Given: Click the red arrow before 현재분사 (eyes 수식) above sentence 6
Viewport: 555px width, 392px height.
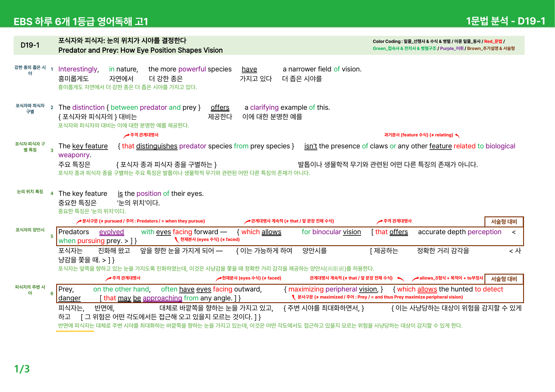Looking at the screenshot, I should pyautogui.click(x=218, y=279).
